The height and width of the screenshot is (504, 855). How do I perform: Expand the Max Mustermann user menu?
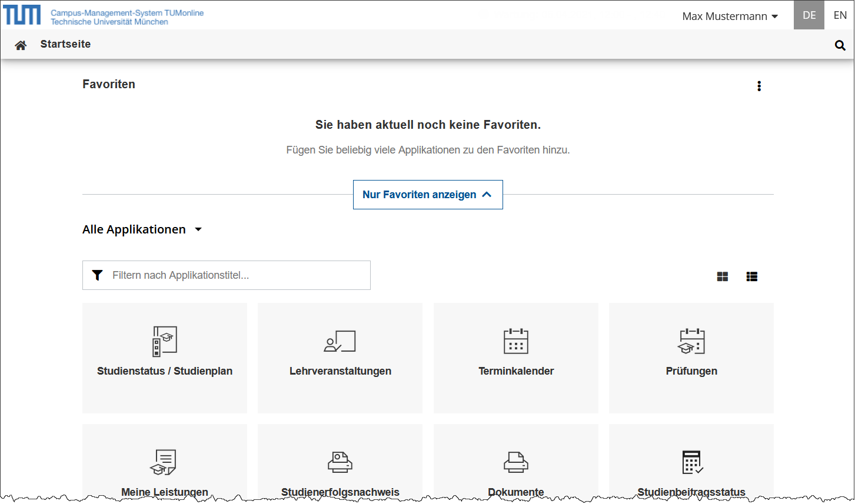pos(730,16)
